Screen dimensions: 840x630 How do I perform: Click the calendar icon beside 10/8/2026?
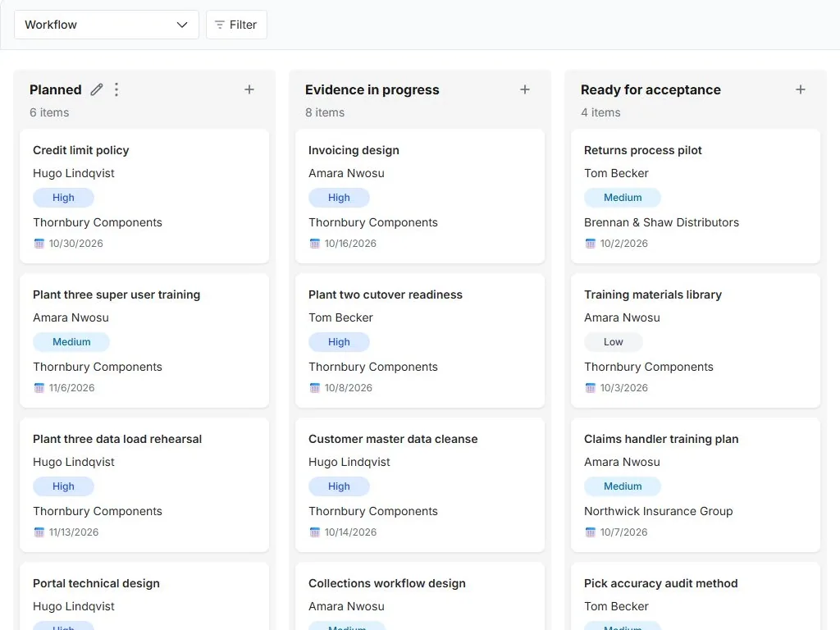314,388
